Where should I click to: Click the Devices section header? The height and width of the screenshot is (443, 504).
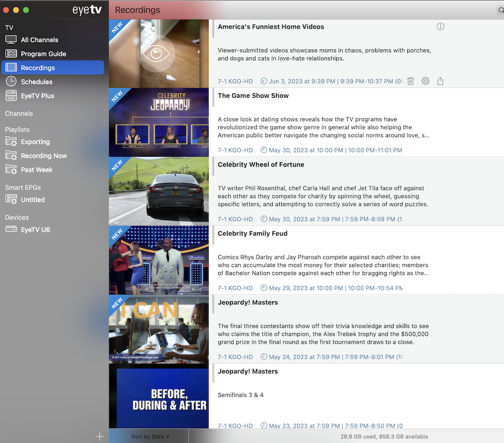tap(17, 217)
